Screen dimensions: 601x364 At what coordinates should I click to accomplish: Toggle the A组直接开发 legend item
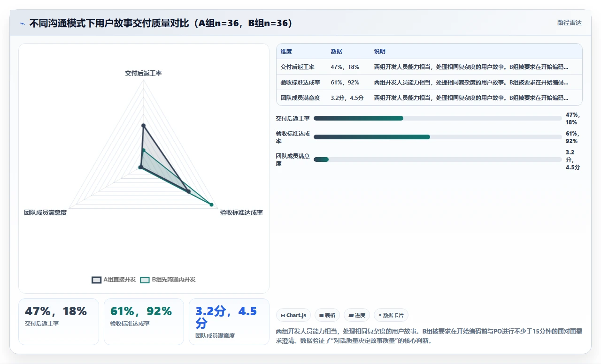tap(114, 280)
